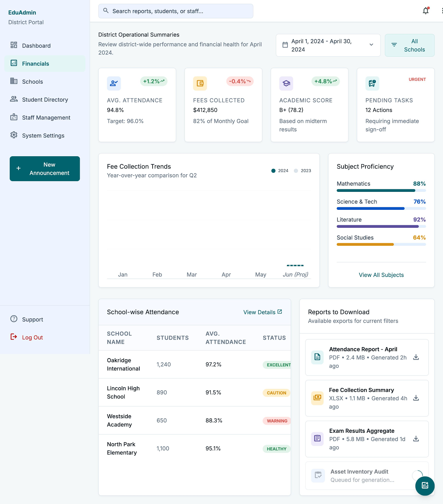The width and height of the screenshot is (443, 504).
Task: Open View Details for attendance
Action: [x=263, y=312]
